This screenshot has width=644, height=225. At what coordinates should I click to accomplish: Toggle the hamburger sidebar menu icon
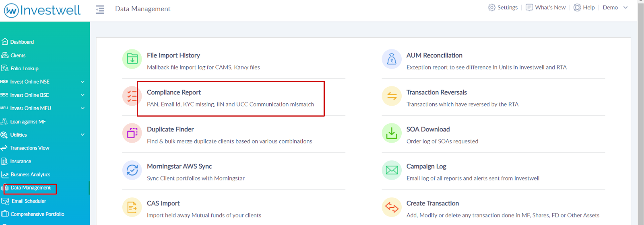pos(100,9)
